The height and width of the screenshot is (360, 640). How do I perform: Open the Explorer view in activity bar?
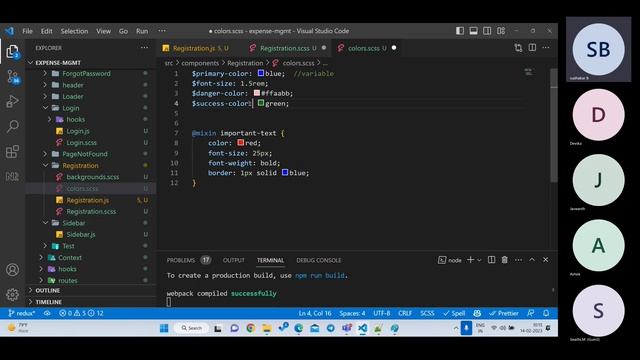click(12, 52)
